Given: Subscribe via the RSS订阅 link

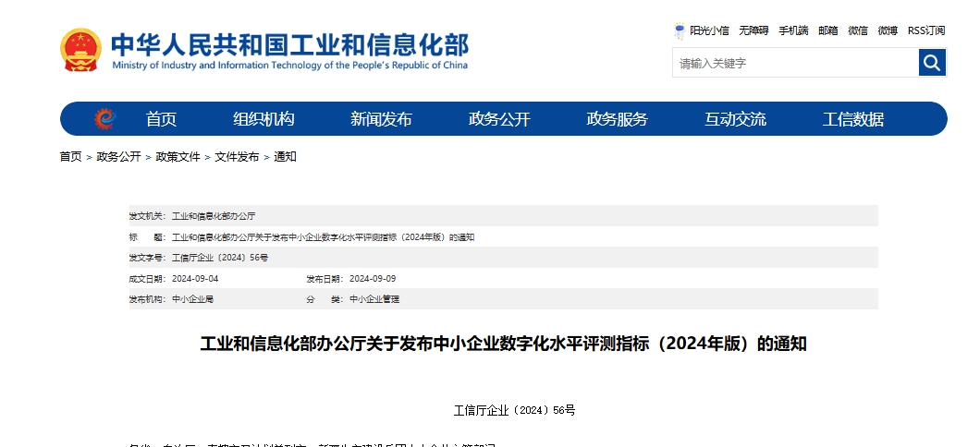Looking at the screenshot, I should [x=926, y=30].
